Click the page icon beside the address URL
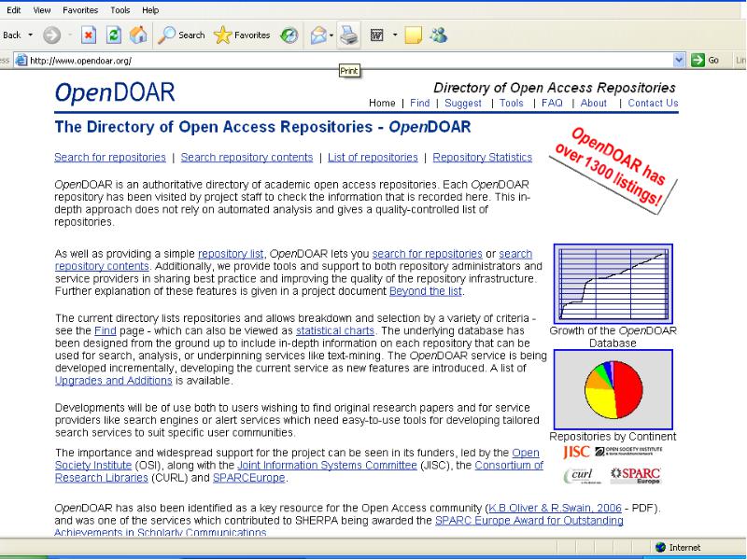The width and height of the screenshot is (747, 560). 21,61
